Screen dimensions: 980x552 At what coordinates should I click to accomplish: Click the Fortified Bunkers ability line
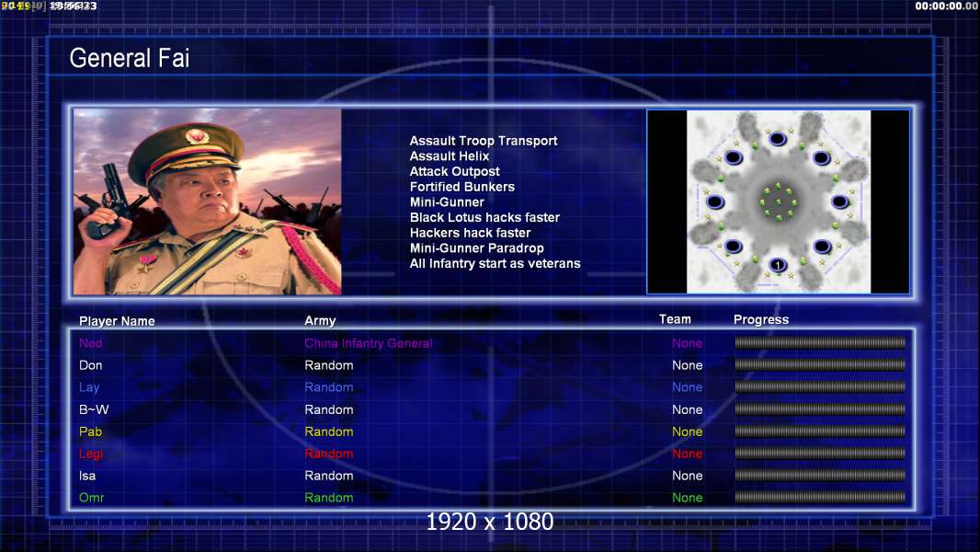pos(462,187)
